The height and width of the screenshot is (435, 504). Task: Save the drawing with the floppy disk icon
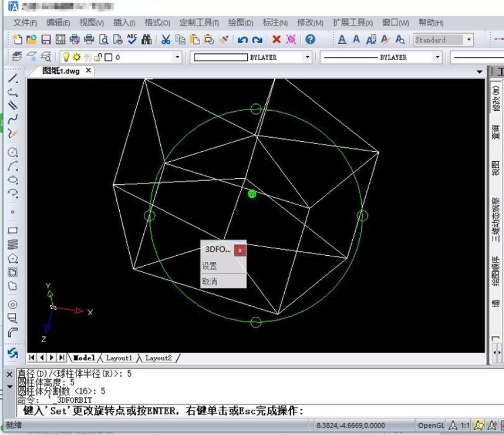[x=46, y=39]
